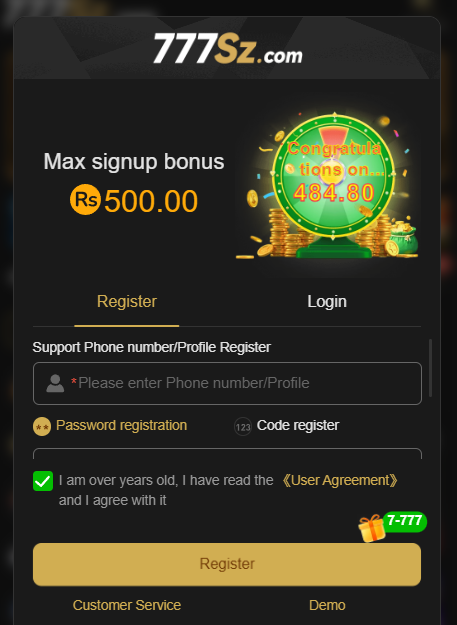Screen dimensions: 457x625
Task: Uncheck the age agreement checkbox
Action: pyautogui.click(x=43, y=481)
